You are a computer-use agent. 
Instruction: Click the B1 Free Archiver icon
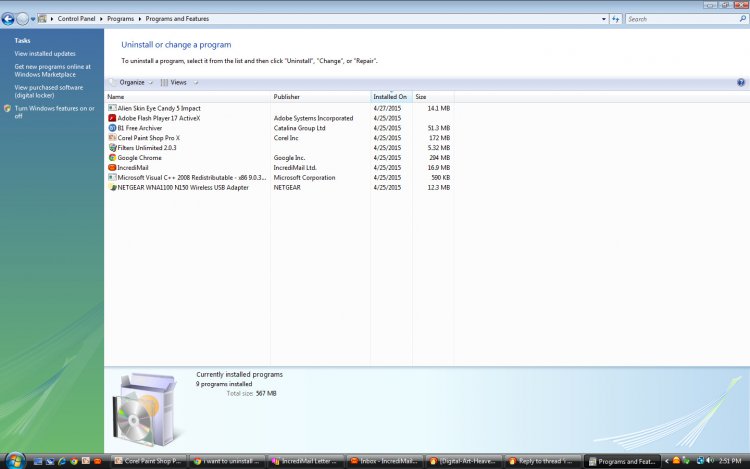(112, 128)
